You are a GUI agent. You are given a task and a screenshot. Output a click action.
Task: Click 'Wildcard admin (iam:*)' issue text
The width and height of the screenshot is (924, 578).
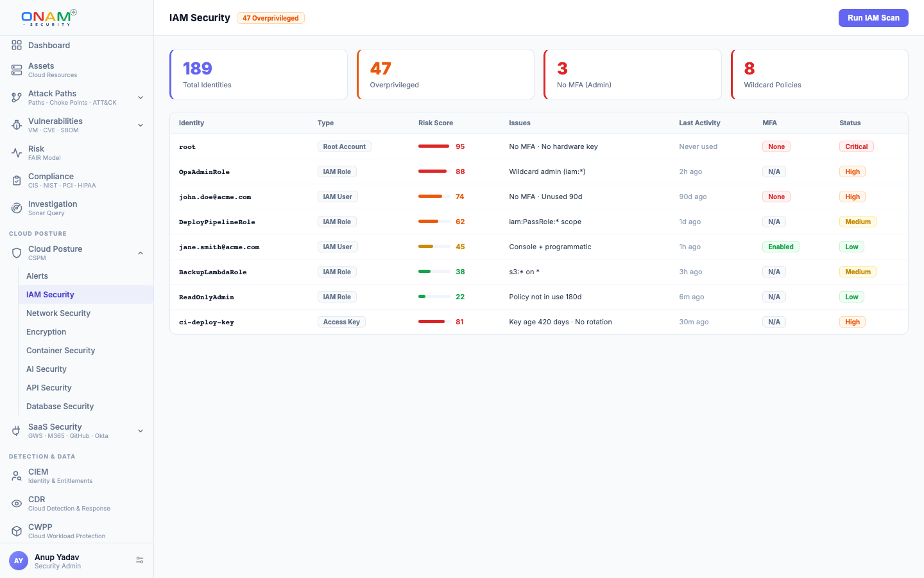pos(547,171)
